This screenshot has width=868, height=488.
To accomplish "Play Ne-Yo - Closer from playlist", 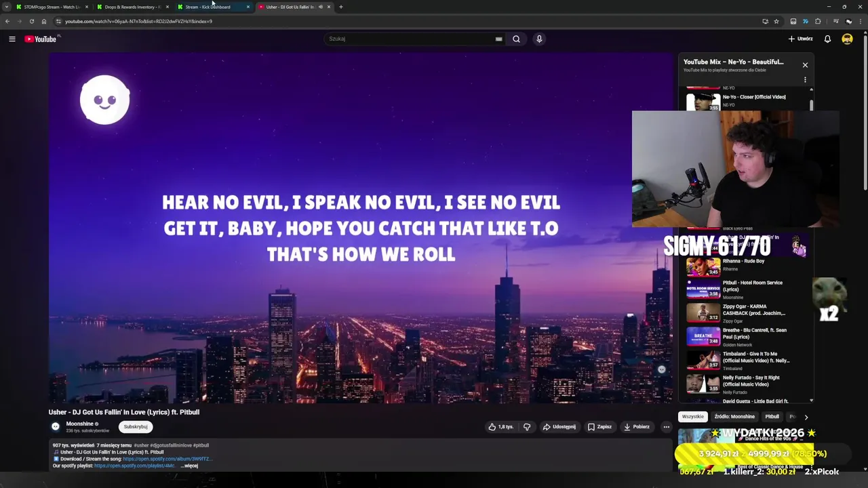I will [746, 100].
